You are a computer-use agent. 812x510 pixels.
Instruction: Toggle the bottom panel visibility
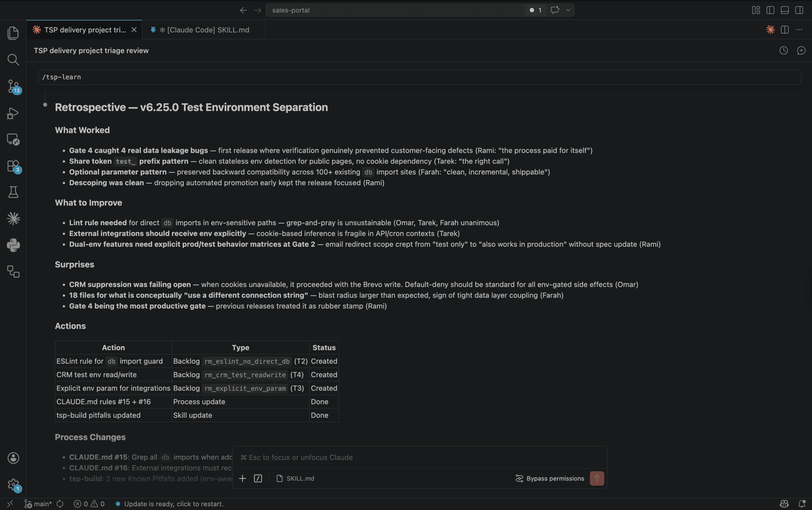pos(784,10)
